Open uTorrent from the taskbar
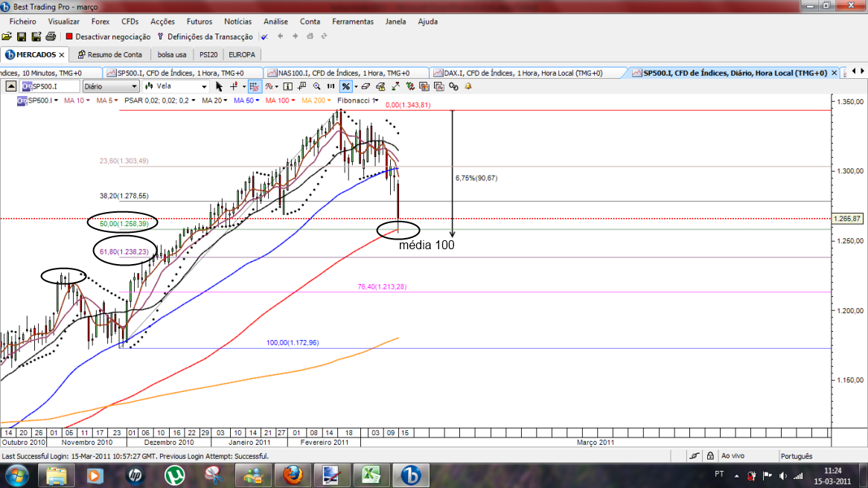The image size is (868, 488). click(x=174, y=475)
